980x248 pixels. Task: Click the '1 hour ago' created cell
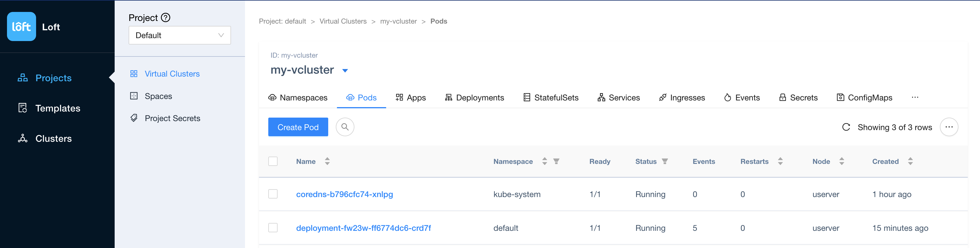tap(892, 194)
